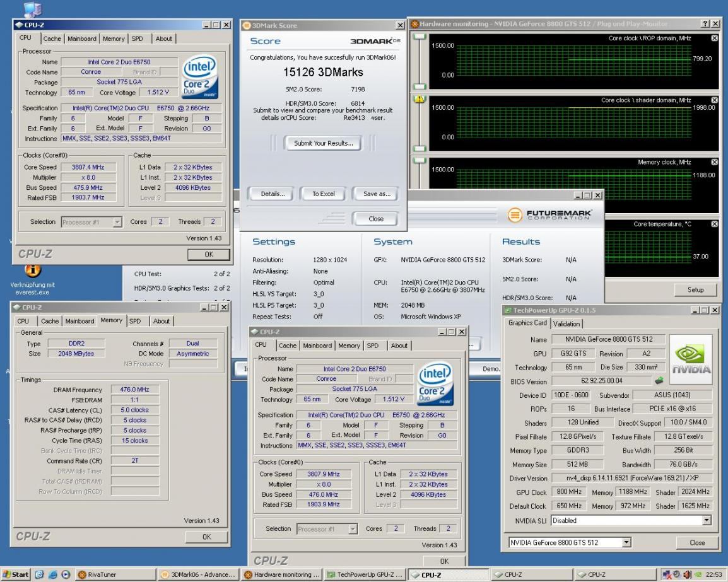Click Submit Your Results button

click(323, 143)
